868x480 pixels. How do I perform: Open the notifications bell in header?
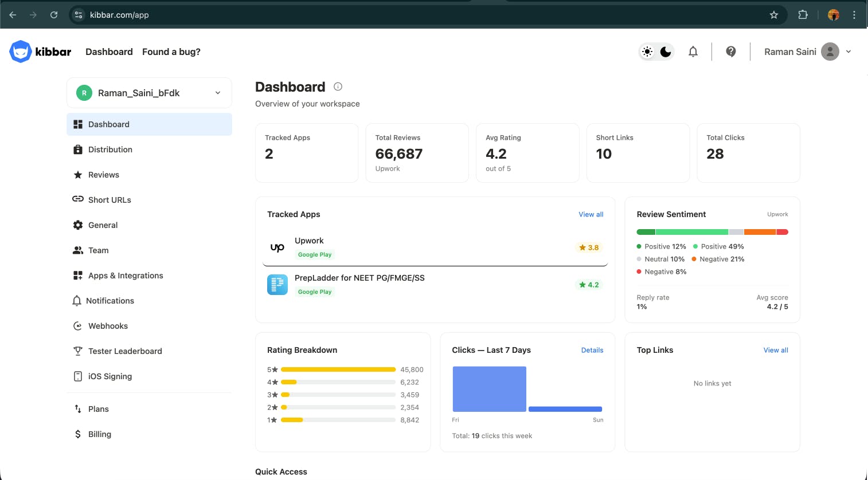[693, 52]
